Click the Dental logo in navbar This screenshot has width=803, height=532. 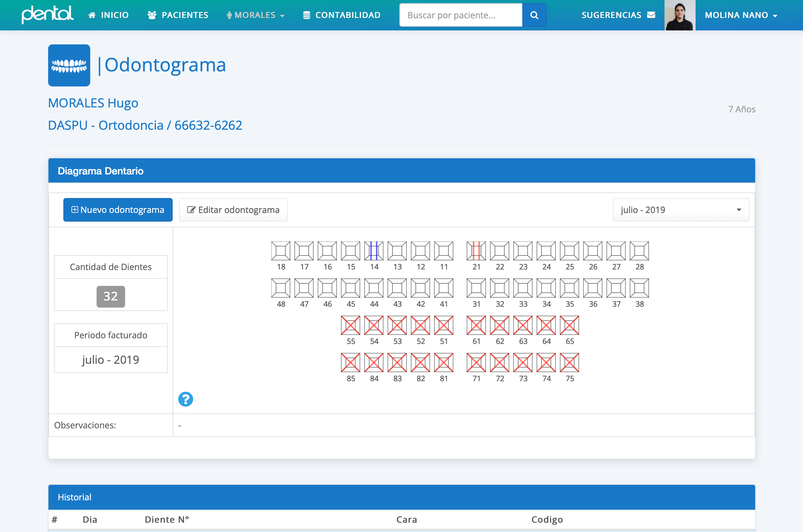47,15
